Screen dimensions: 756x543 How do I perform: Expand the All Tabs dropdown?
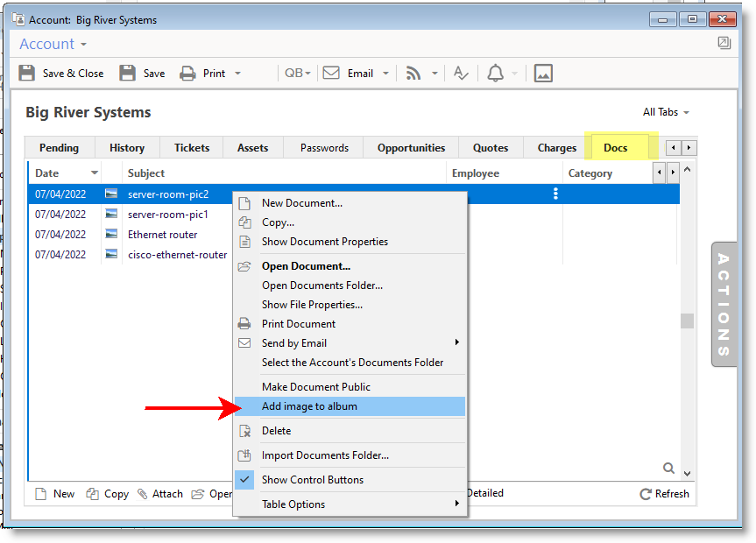[x=666, y=112]
